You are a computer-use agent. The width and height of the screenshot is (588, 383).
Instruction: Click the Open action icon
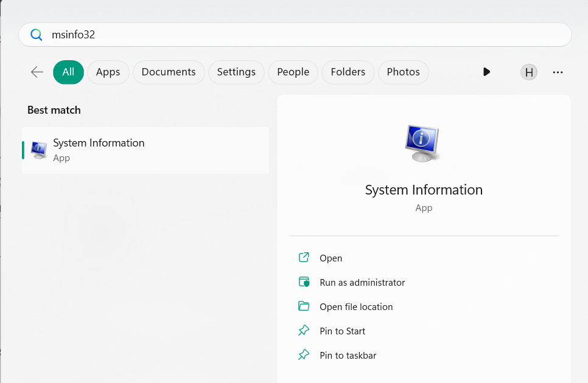tap(304, 258)
